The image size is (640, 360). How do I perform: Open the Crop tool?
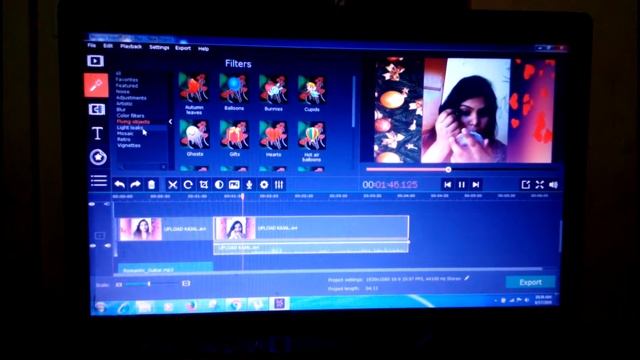coord(204,184)
